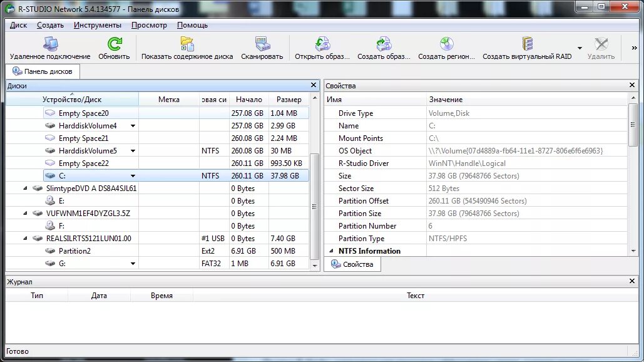Image resolution: width=644 pixels, height=362 pixels.
Task: Close the Свойства panel
Action: 632,85
